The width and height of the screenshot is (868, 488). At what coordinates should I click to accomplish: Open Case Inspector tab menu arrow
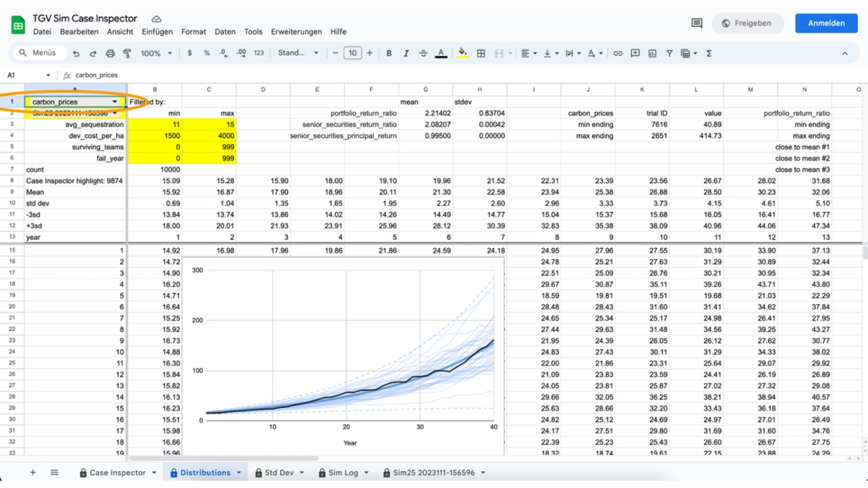point(154,472)
